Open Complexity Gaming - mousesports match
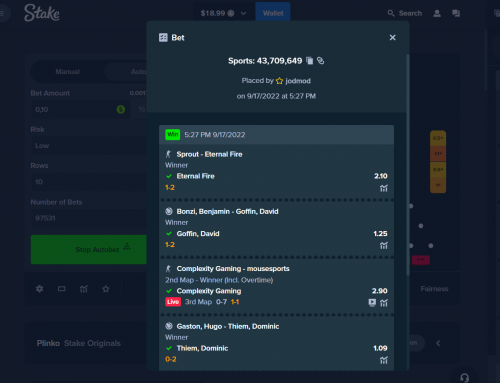500x383 pixels. pyautogui.click(x=233, y=269)
